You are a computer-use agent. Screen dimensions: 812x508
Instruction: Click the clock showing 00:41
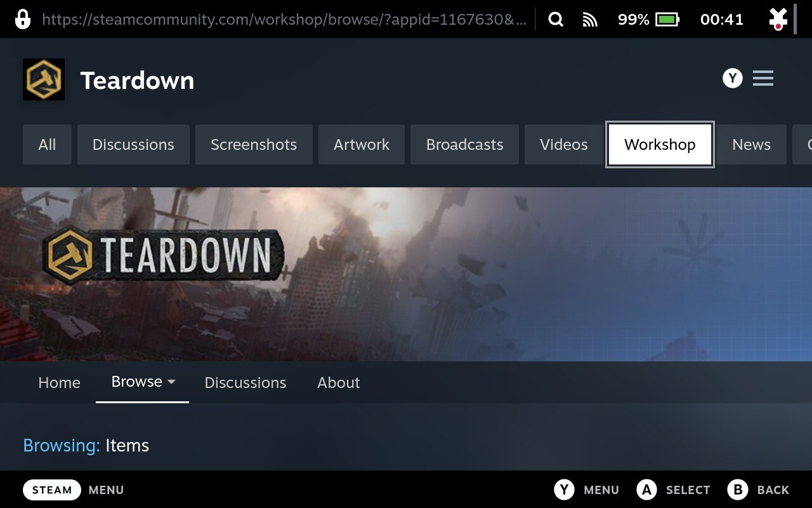722,20
